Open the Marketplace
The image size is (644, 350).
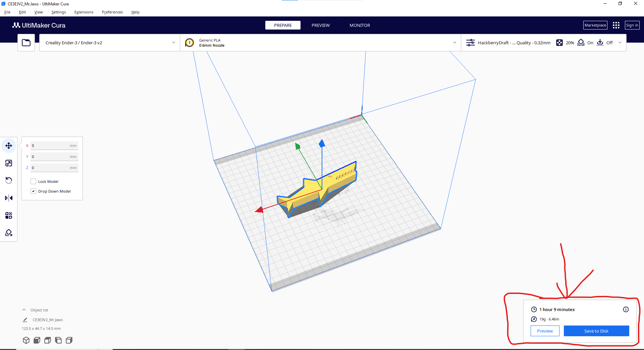[595, 25]
